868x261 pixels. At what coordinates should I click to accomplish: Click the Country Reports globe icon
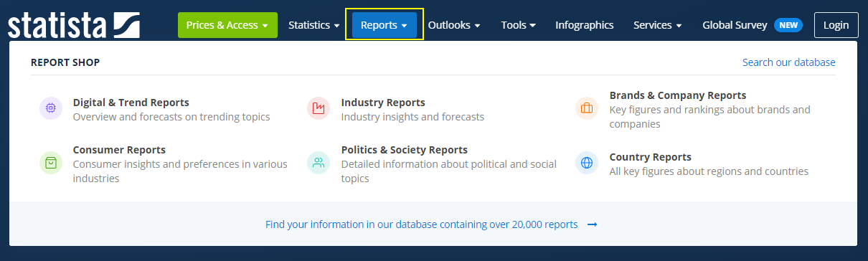click(587, 163)
